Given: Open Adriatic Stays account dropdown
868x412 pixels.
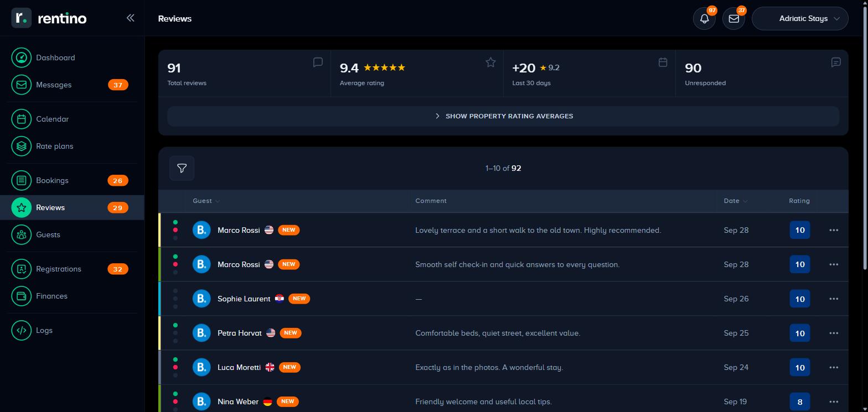Looking at the screenshot, I should point(800,18).
